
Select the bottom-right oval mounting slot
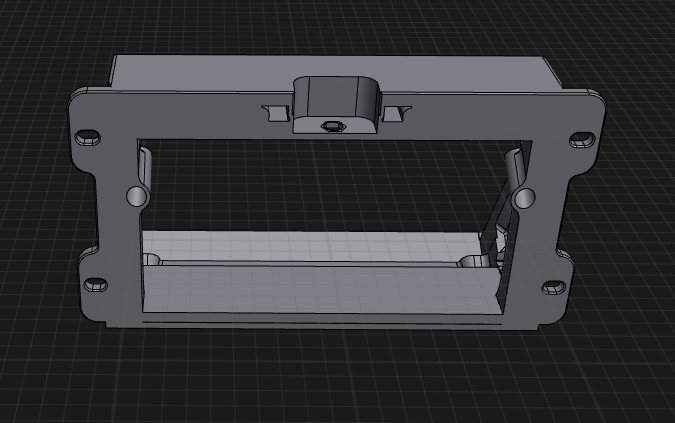pyautogui.click(x=554, y=287)
